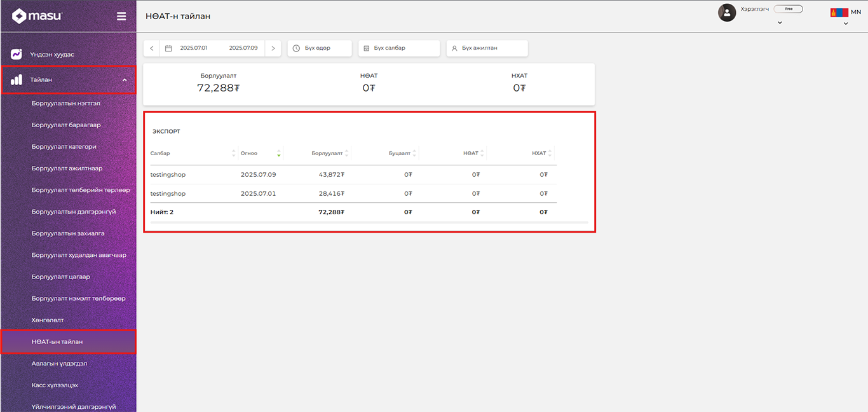Open Борлуулалтын нэгтгэл report
The width and height of the screenshot is (868, 412).
click(x=66, y=103)
